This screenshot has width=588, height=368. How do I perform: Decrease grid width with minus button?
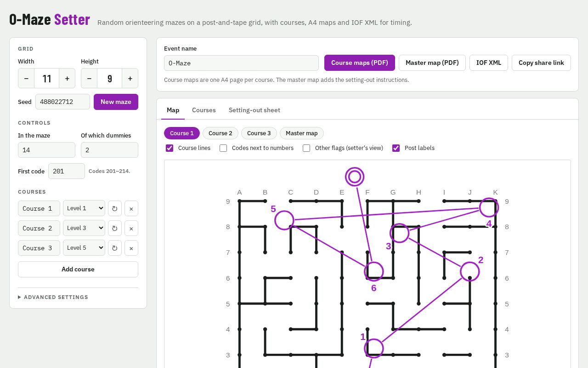pos(26,78)
